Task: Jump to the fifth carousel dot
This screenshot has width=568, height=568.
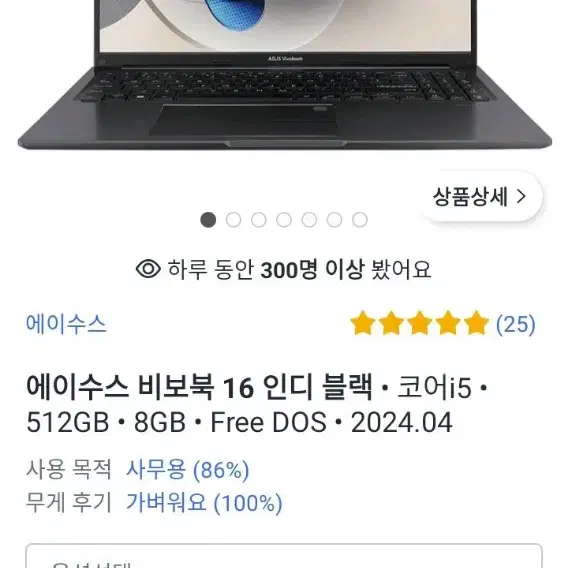Action: (309, 220)
